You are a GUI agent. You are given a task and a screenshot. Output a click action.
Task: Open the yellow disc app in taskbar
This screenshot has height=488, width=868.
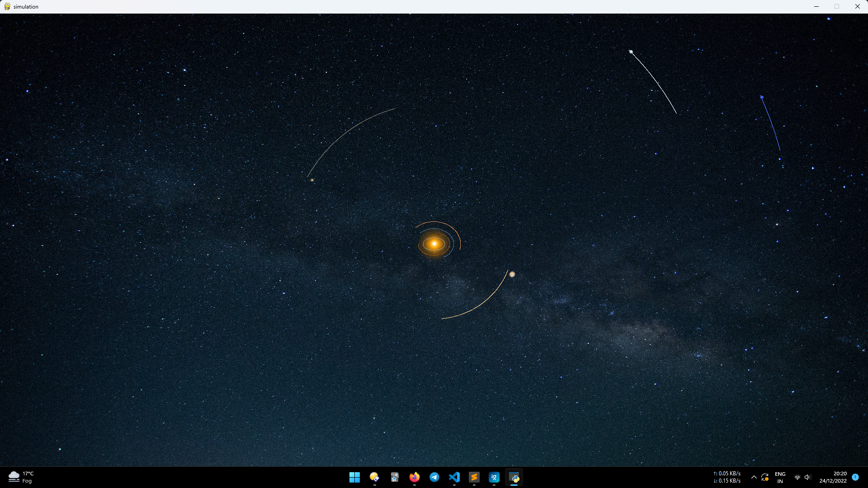point(374,477)
